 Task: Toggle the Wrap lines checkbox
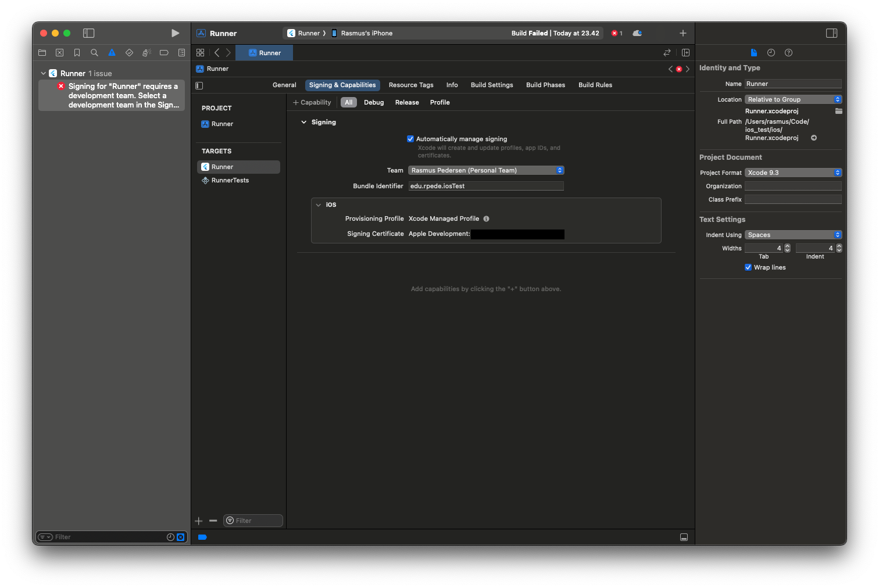click(748, 267)
